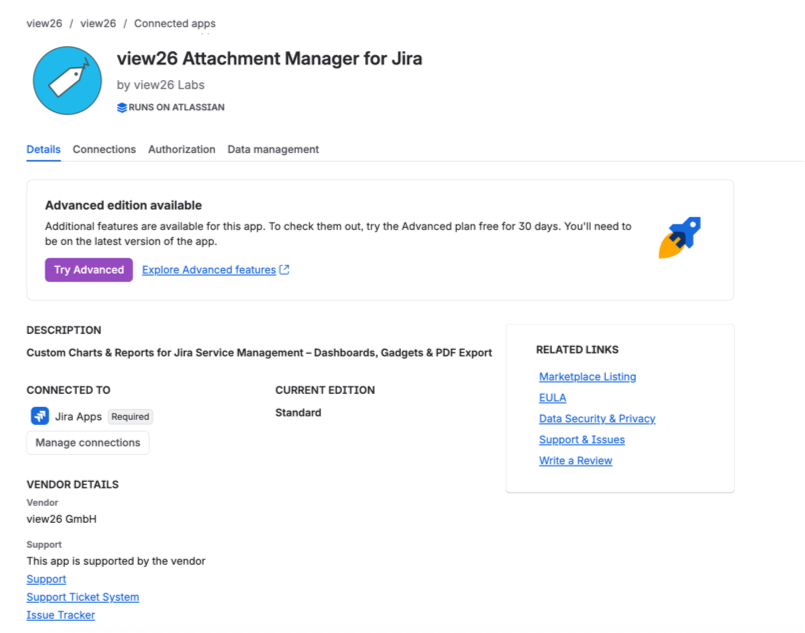The image size is (805, 633).
Task: Open the Marketplace Listing link
Action: click(587, 377)
